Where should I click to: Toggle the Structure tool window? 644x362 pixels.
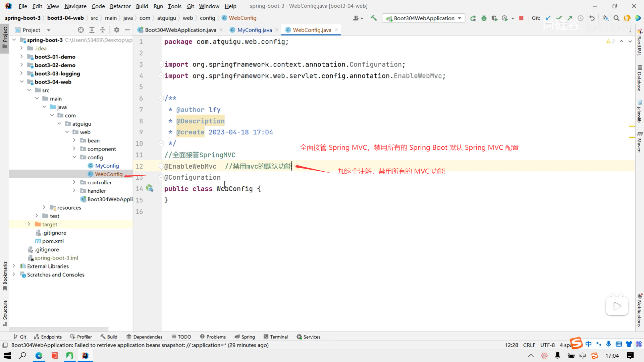tap(5, 312)
